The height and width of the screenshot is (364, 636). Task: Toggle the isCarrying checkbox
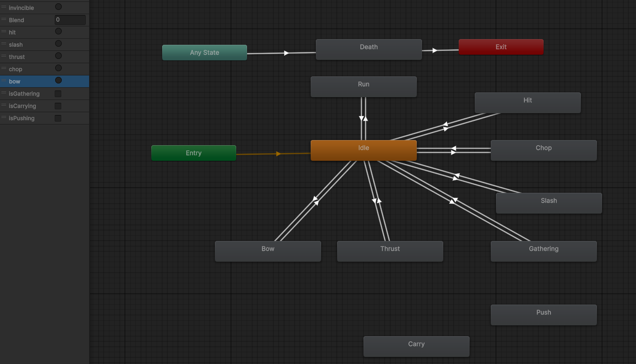(58, 106)
